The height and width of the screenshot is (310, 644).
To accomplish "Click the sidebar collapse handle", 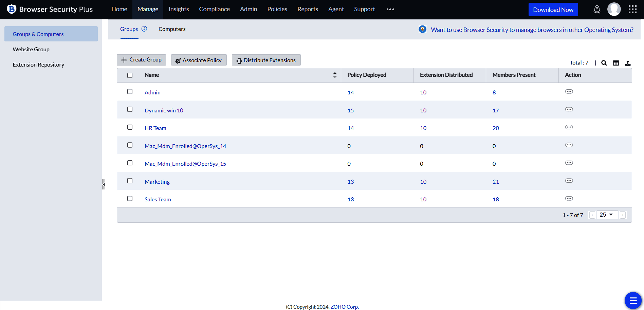I will 104,184.
